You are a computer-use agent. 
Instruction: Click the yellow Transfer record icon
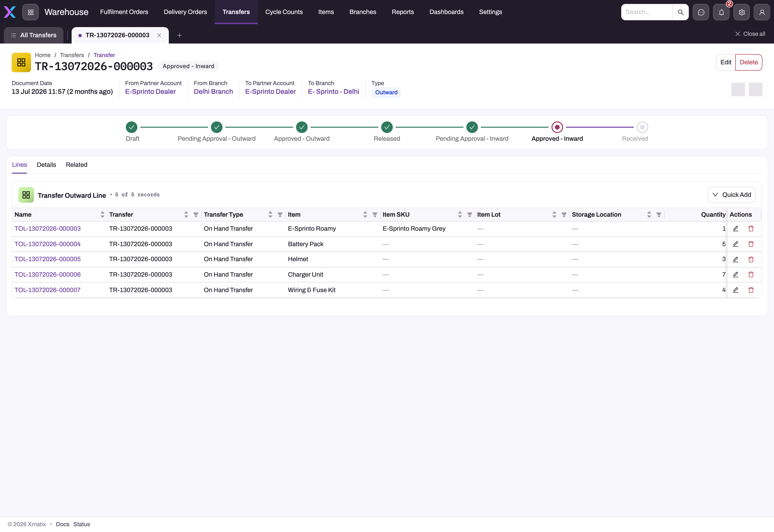[x=21, y=62]
